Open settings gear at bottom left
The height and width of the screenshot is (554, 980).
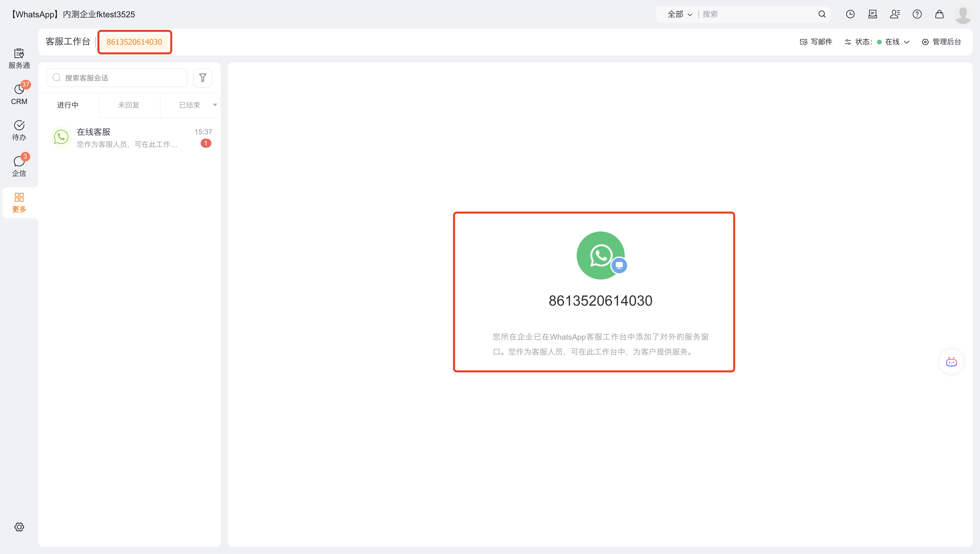point(19,527)
